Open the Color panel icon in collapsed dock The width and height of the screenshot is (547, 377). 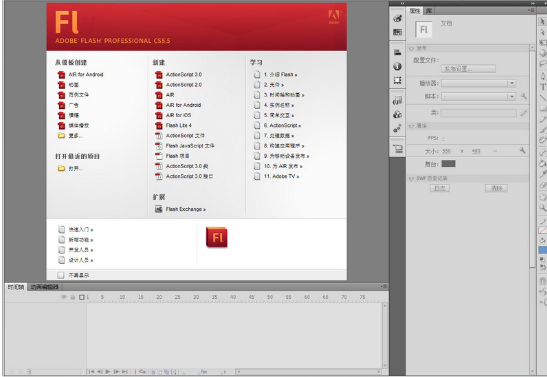click(397, 18)
